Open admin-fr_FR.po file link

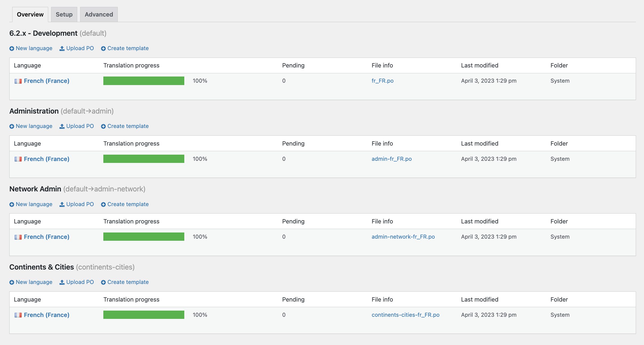click(392, 159)
